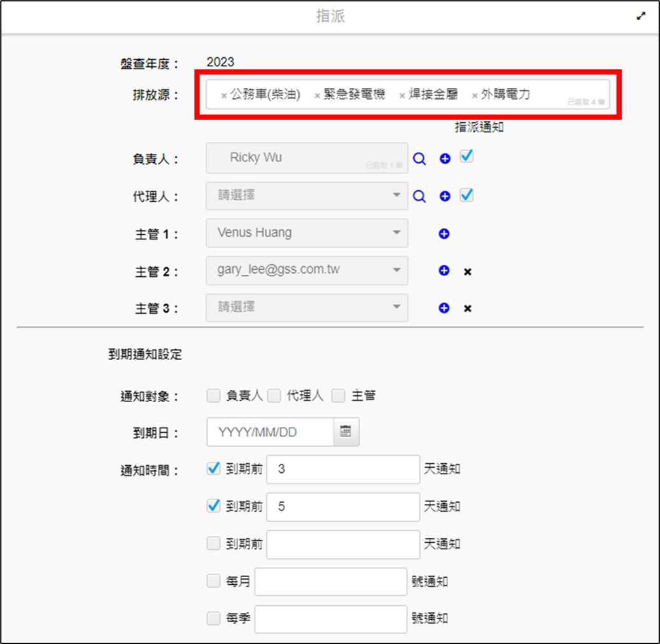Remove 主管 2 with the X icon
Screen dimensions: 660x644
[467, 272]
